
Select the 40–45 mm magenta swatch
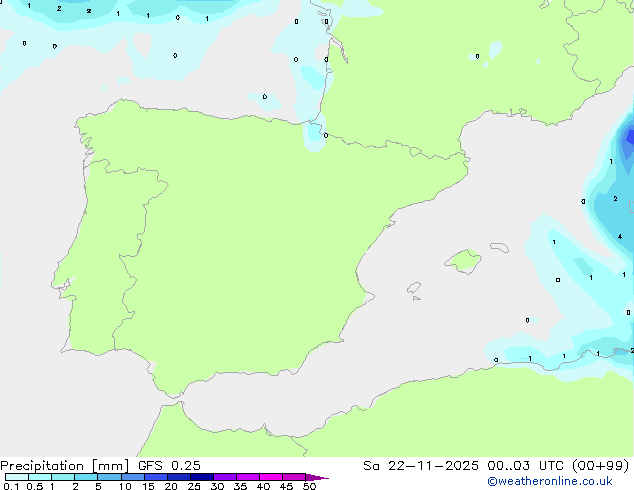pos(271,477)
